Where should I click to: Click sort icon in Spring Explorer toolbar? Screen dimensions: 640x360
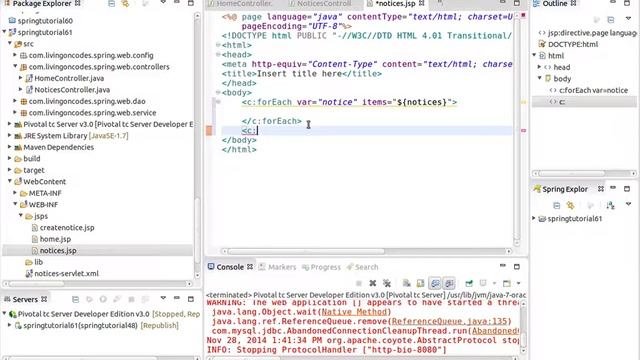click(610, 205)
